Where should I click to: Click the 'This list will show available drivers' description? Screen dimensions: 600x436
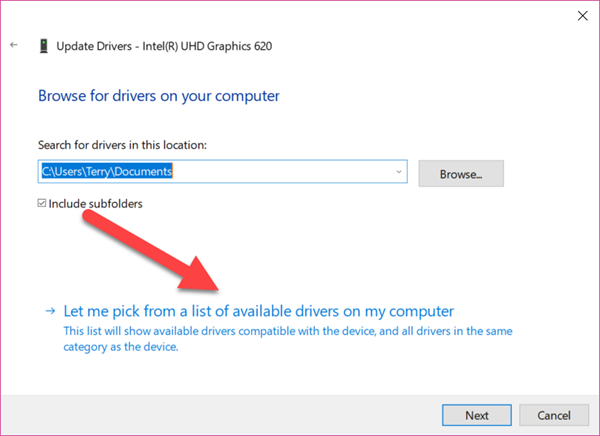pyautogui.click(x=288, y=339)
